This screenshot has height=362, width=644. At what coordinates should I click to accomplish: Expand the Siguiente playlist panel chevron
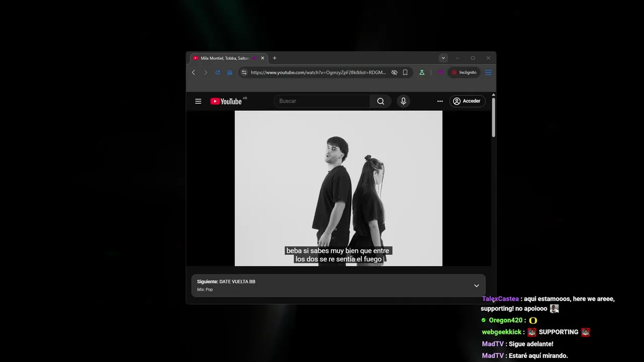476,286
